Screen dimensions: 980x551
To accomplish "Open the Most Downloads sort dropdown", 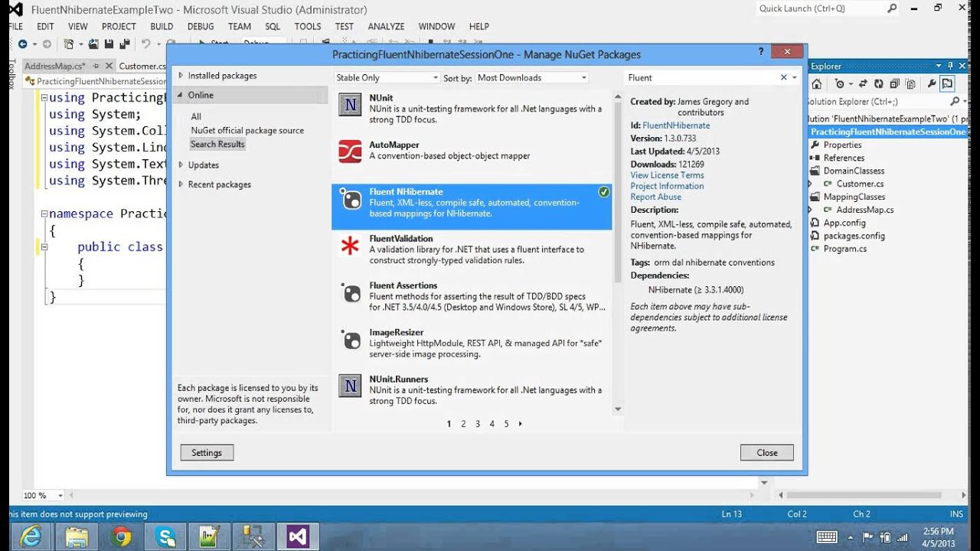I will (x=531, y=77).
